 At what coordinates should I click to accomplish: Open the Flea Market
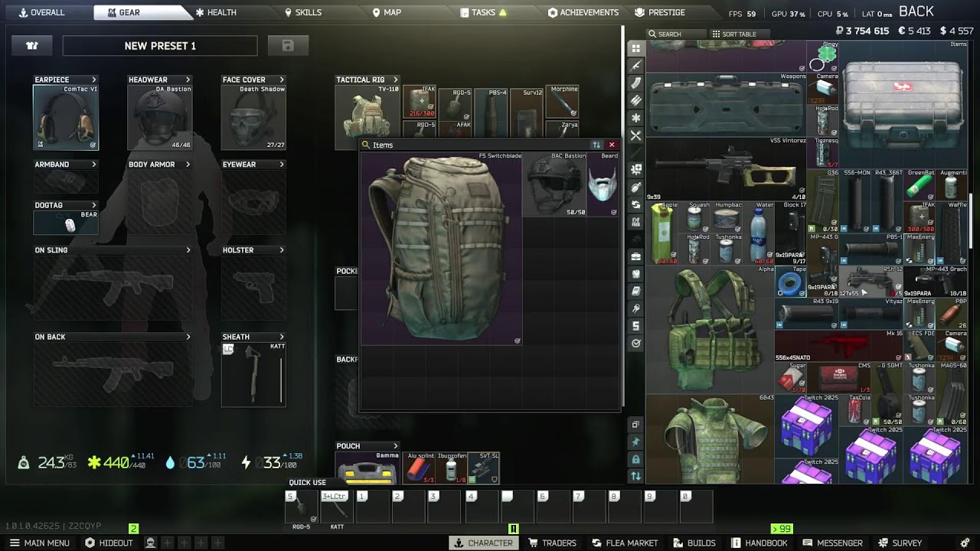coord(625,543)
